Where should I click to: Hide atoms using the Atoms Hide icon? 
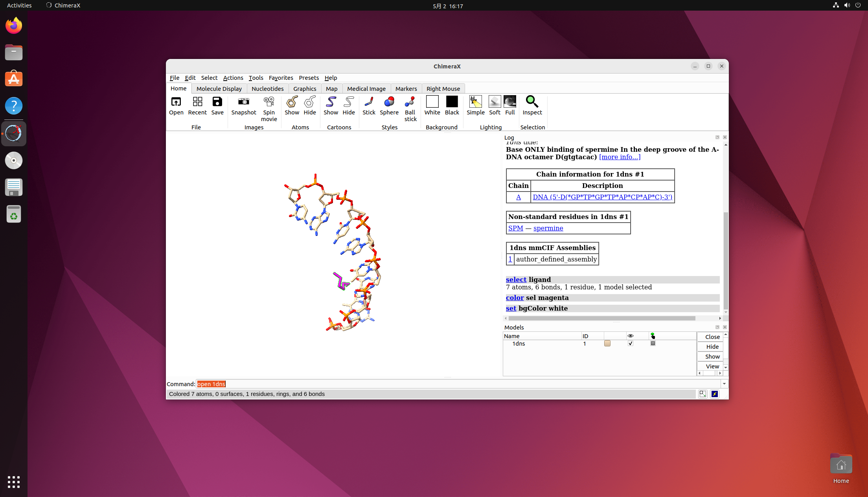(x=310, y=102)
